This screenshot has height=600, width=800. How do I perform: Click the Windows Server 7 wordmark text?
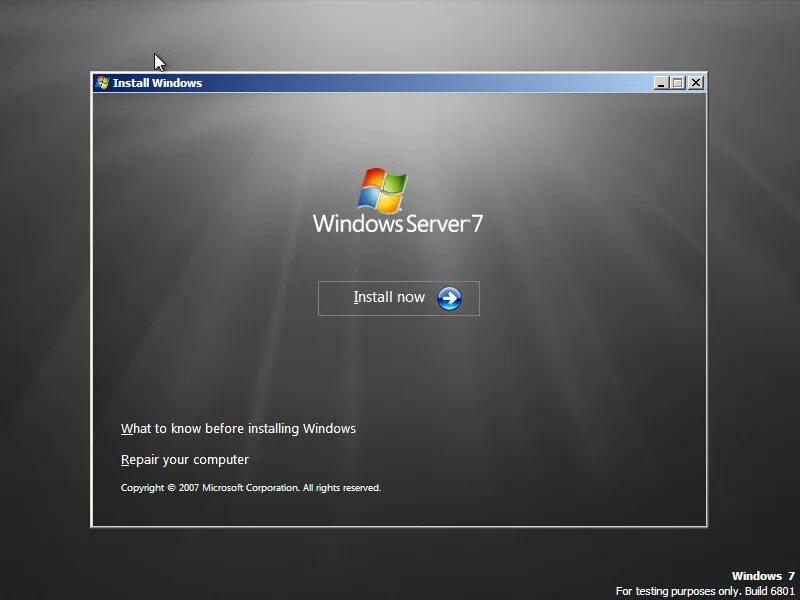click(398, 224)
